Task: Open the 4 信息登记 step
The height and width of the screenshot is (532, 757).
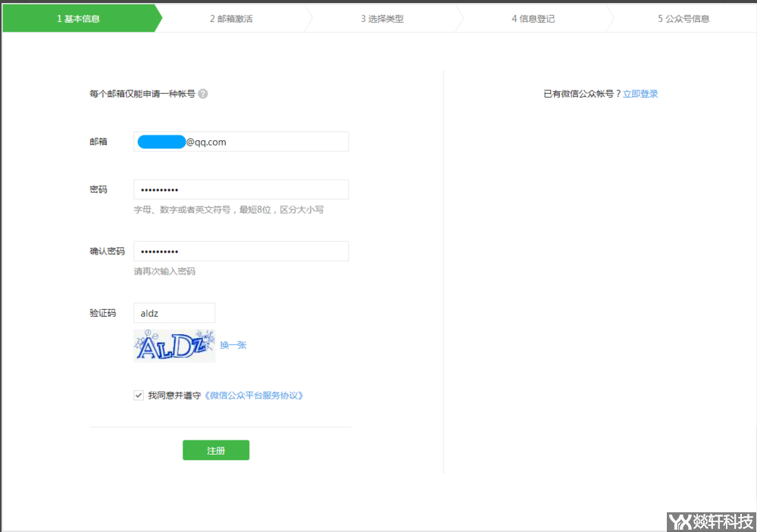Action: 533,18
